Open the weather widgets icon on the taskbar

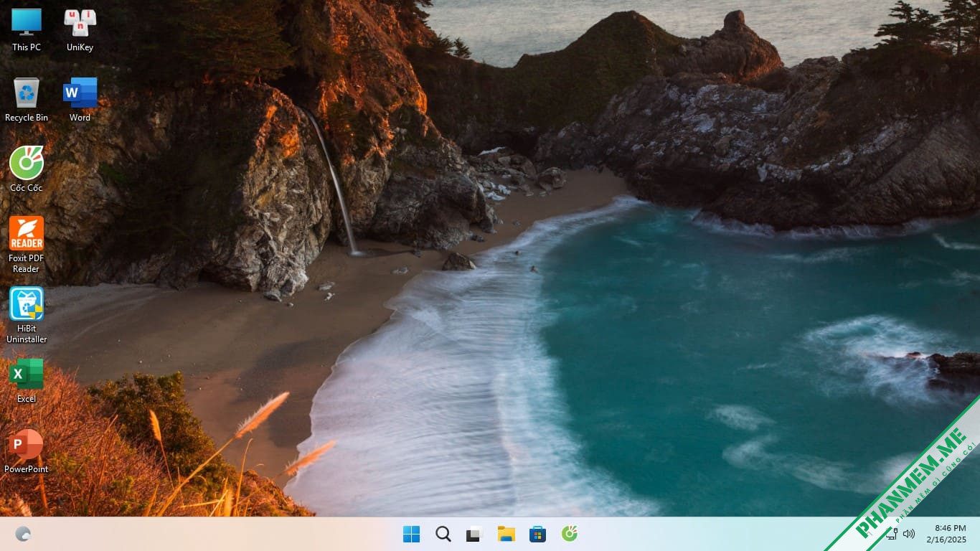tap(23, 534)
